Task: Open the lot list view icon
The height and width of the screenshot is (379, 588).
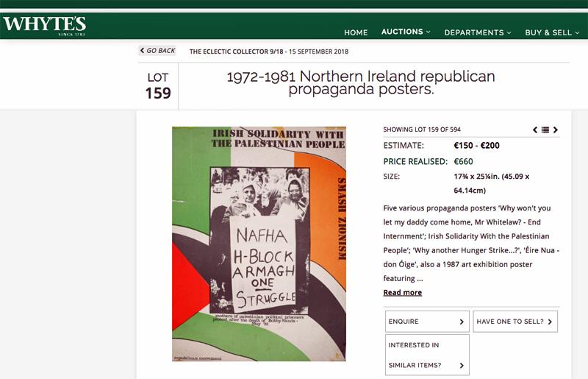Action: pyautogui.click(x=545, y=130)
